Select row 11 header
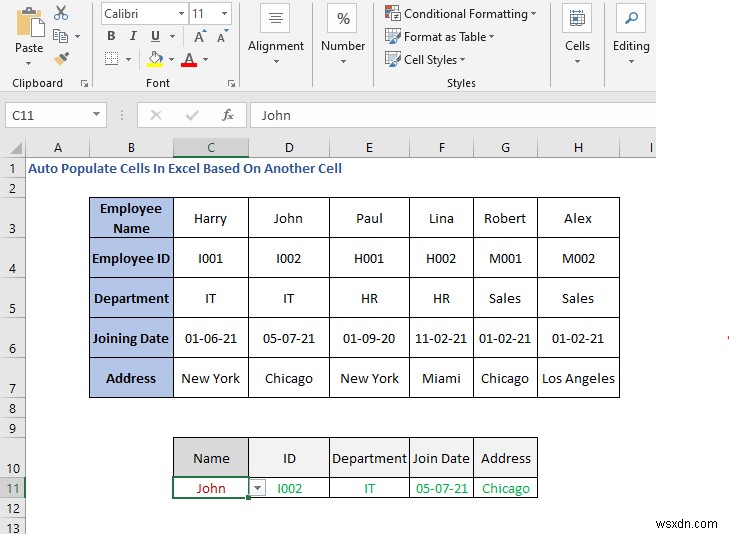This screenshot has height=534, width=729. (13, 488)
